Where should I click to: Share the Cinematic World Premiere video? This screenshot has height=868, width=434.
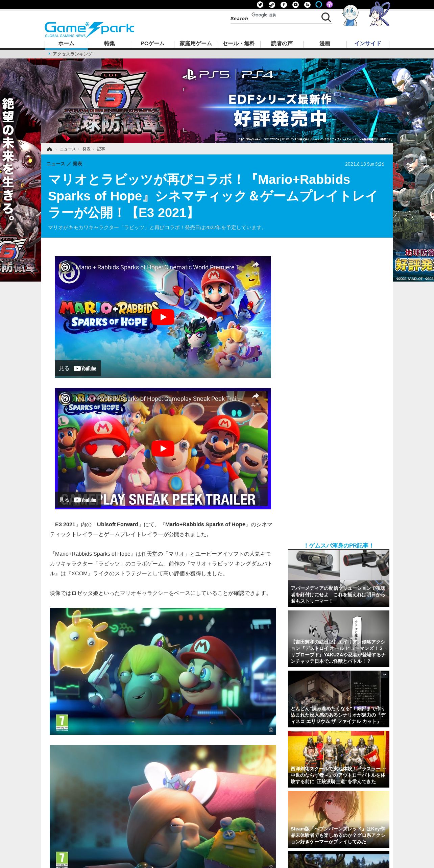coord(256,268)
